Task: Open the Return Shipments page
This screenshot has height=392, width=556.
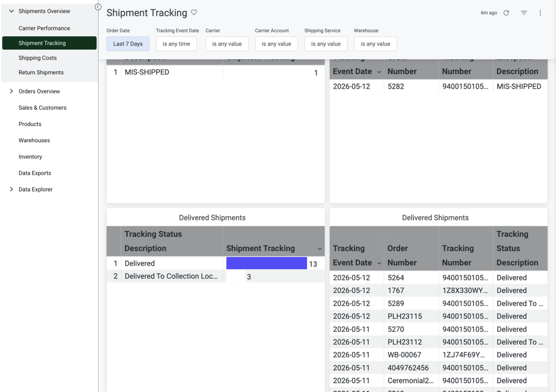Action: click(x=41, y=73)
